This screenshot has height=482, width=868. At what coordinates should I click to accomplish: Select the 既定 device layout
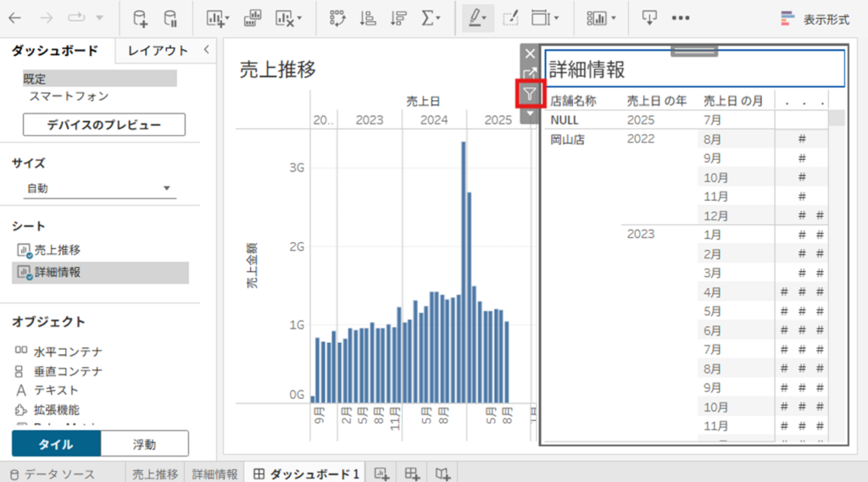tap(100, 79)
